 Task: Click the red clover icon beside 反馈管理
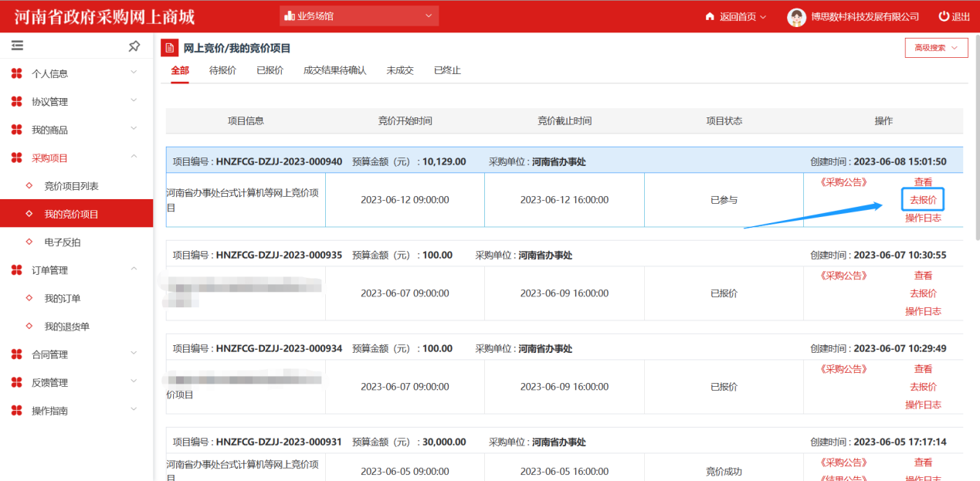click(x=17, y=382)
